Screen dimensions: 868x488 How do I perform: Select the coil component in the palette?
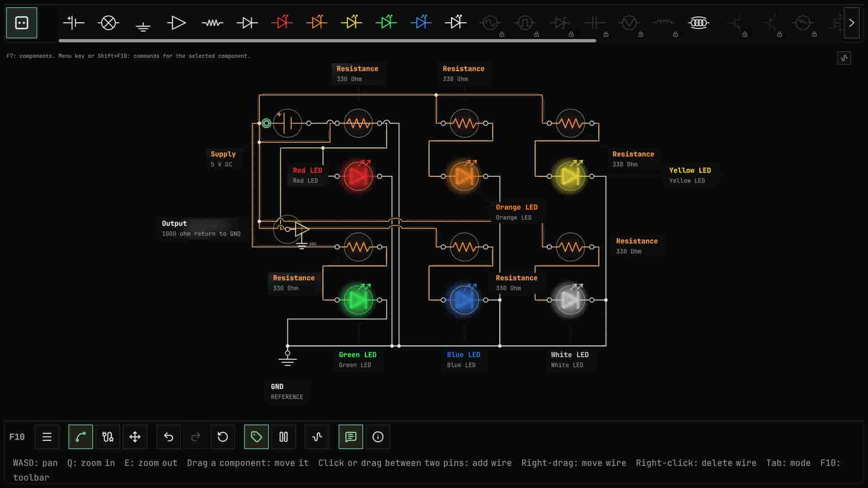pyautogui.click(x=698, y=23)
